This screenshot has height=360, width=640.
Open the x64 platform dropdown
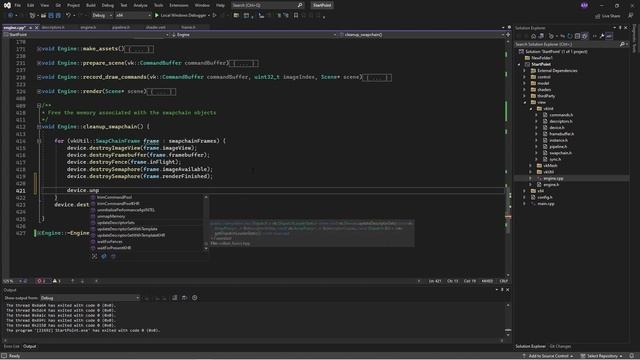pos(133,16)
